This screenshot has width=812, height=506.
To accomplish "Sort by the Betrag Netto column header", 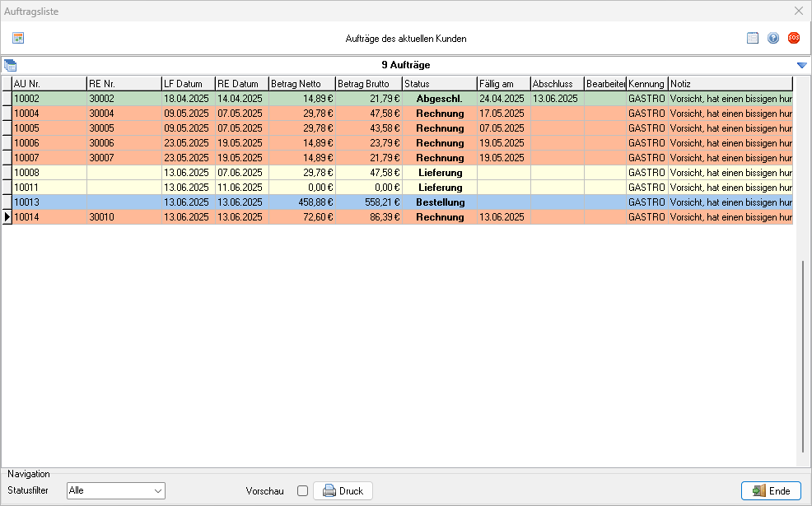I will [x=301, y=84].
